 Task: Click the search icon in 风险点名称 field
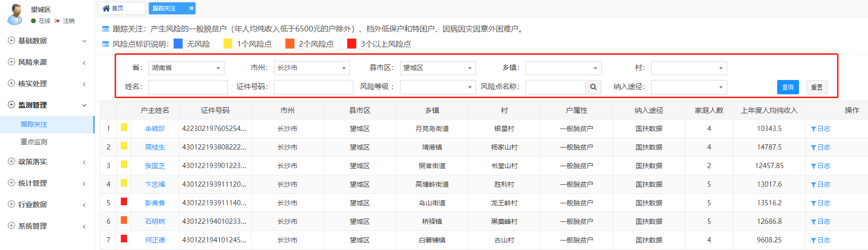(593, 87)
